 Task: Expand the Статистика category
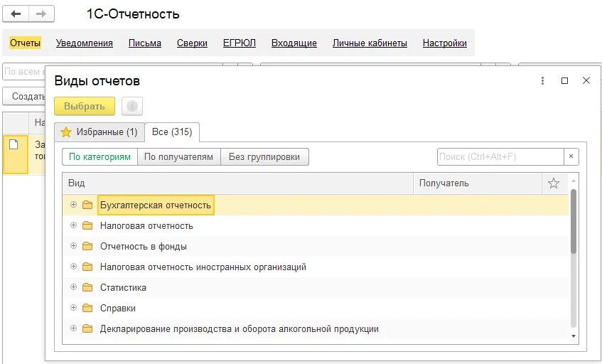(x=73, y=287)
